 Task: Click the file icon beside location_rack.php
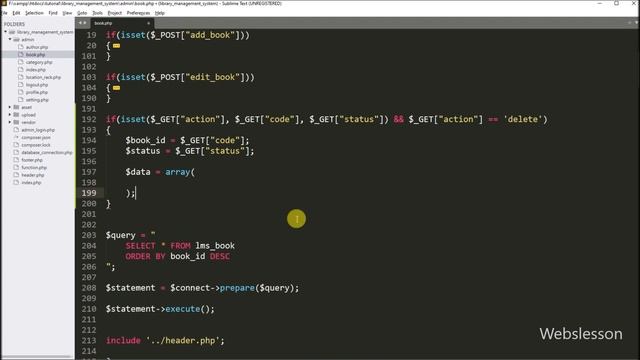click(21, 77)
